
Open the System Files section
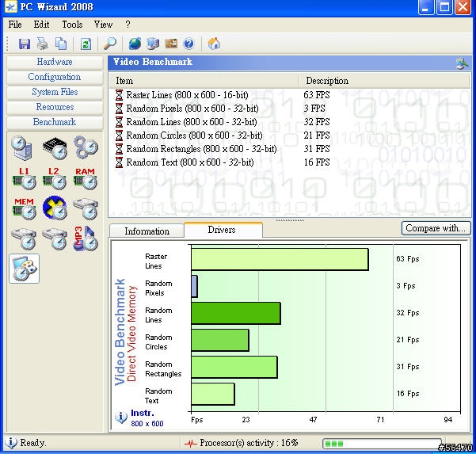click(55, 92)
